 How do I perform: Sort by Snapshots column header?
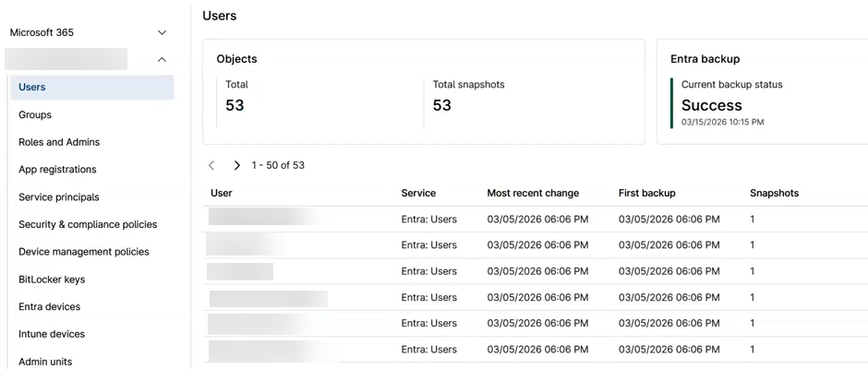pyautogui.click(x=775, y=193)
